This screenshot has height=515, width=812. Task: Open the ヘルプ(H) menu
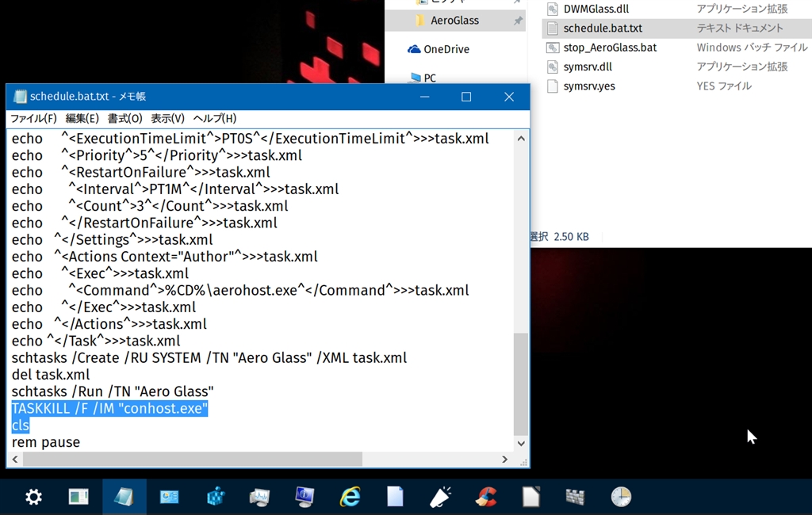(214, 119)
